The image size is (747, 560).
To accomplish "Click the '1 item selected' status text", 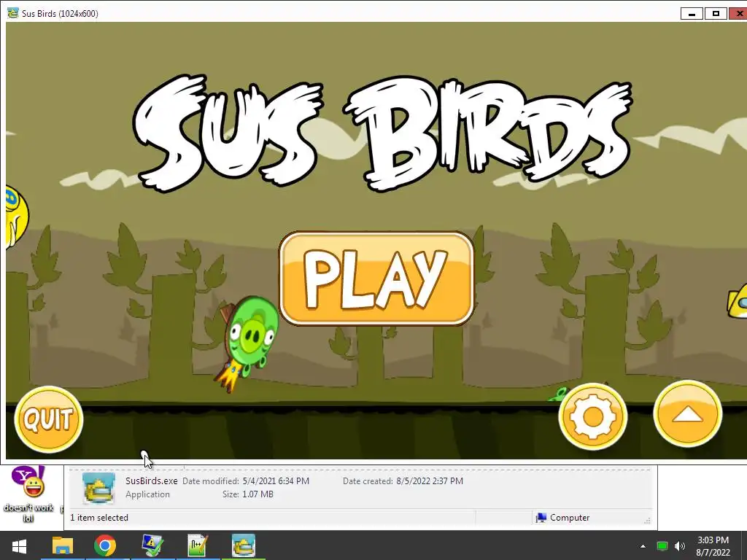I will pos(99,518).
